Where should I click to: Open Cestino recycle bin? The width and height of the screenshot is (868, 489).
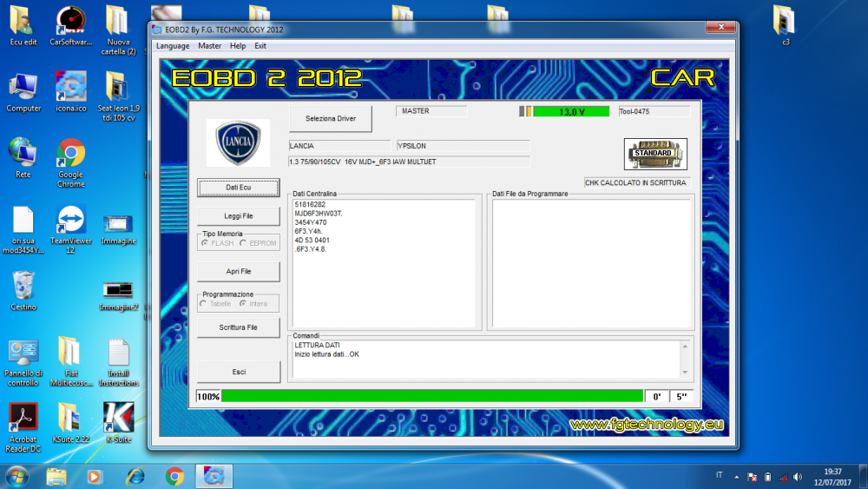tap(23, 291)
